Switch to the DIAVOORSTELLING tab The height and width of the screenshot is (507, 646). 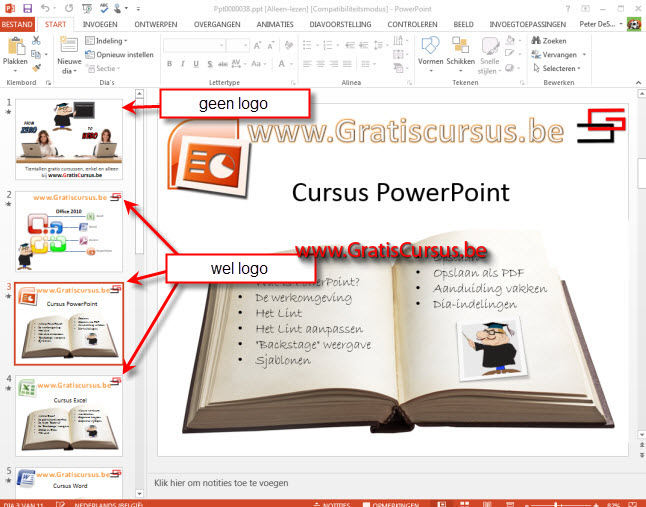tap(340, 24)
